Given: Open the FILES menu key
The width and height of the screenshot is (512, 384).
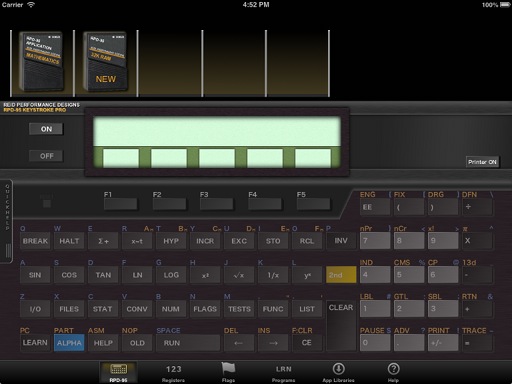Looking at the screenshot, I should (x=69, y=309).
